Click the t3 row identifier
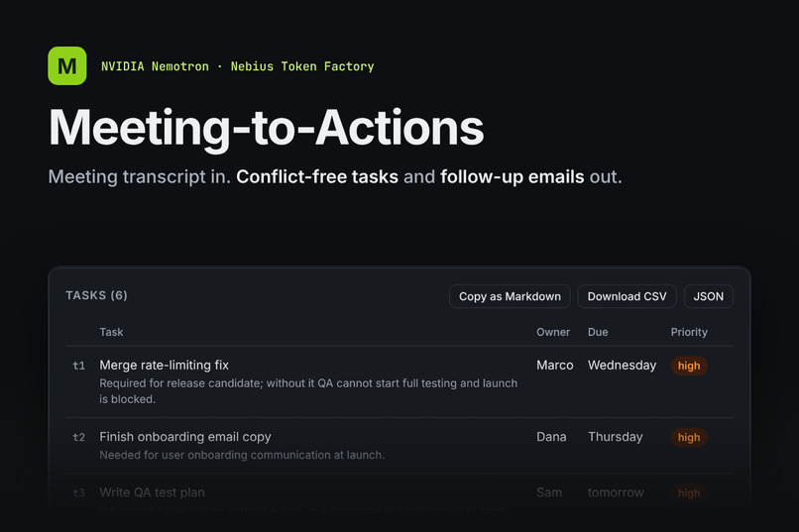 click(78, 492)
